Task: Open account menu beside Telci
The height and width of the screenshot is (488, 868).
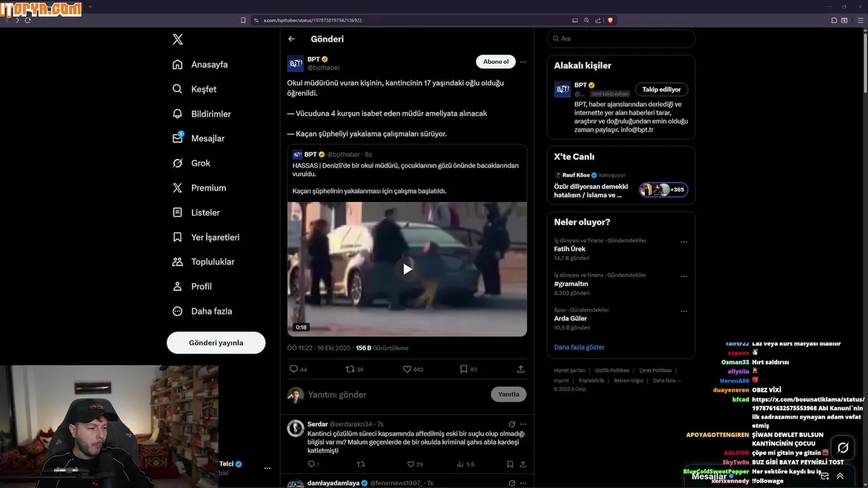Action: [267, 468]
